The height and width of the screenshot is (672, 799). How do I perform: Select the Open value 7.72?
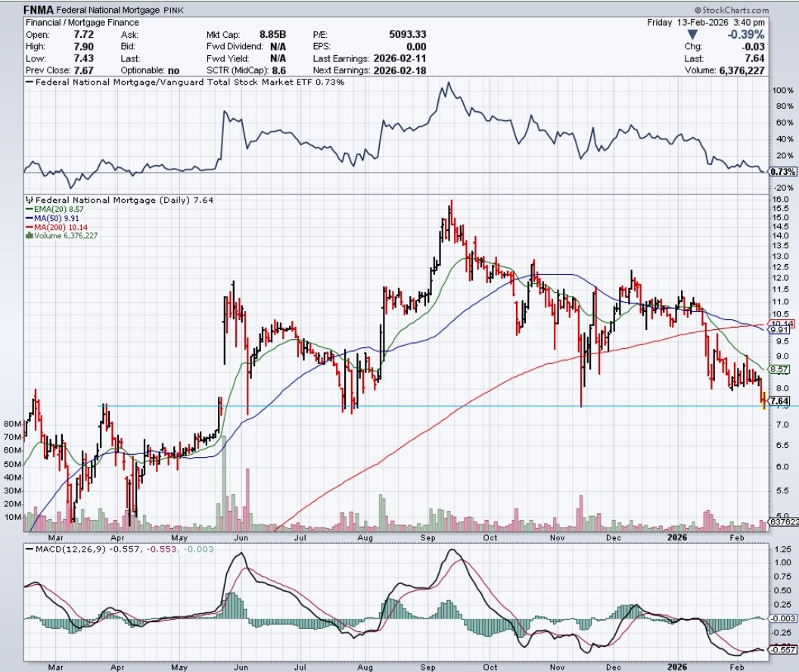[83, 34]
